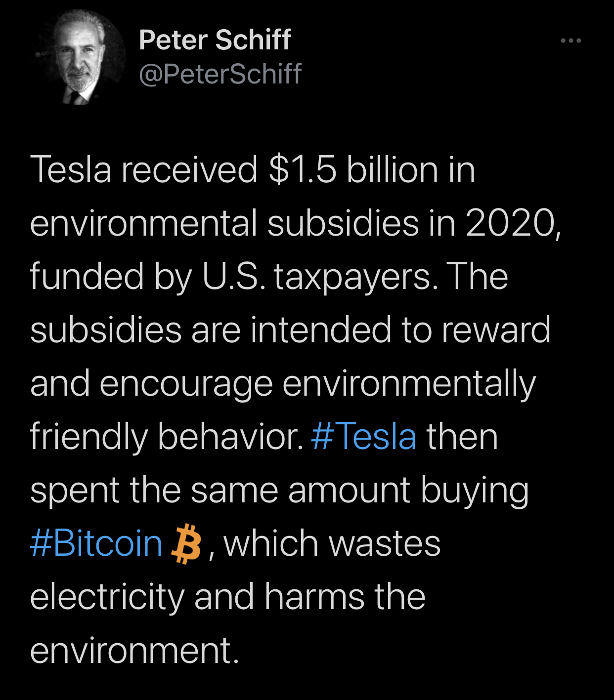Tap the words "which wastes" after Bitcoin emoji
614x700 pixels.
pos(332,543)
